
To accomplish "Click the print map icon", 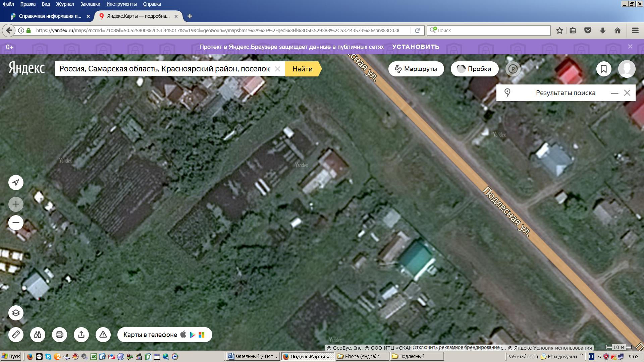I will click(x=59, y=335).
